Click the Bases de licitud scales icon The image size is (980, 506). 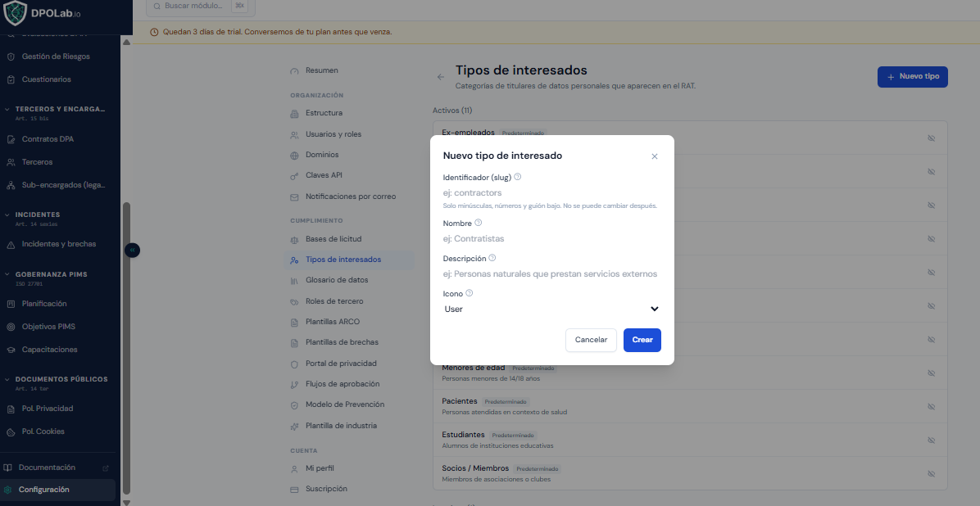(294, 239)
